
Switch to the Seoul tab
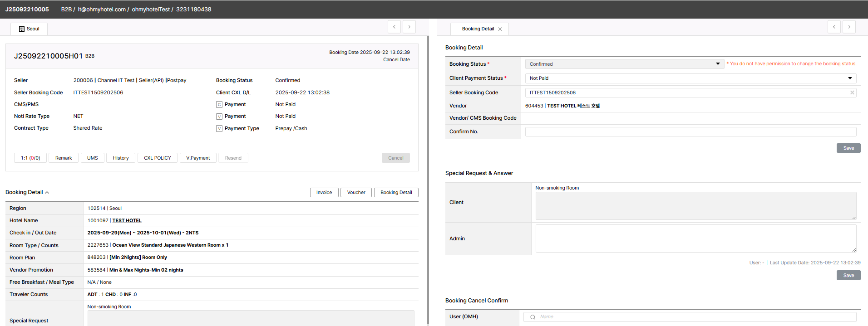29,29
